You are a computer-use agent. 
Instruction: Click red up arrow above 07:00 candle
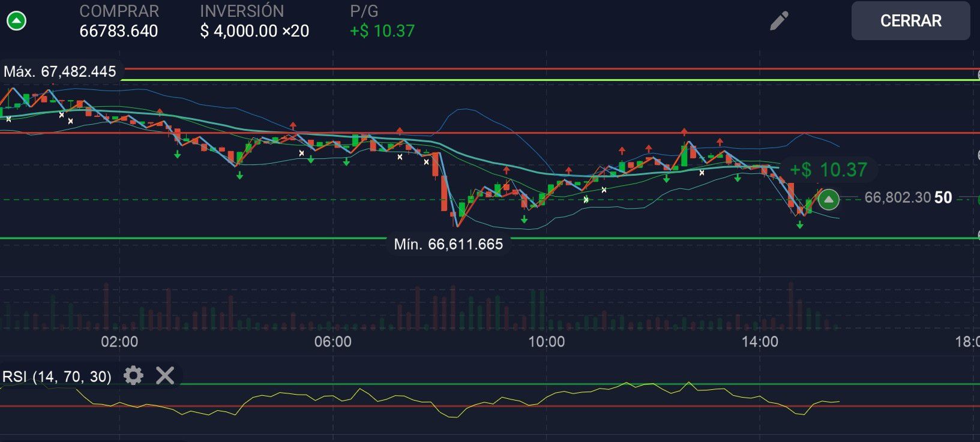click(400, 130)
